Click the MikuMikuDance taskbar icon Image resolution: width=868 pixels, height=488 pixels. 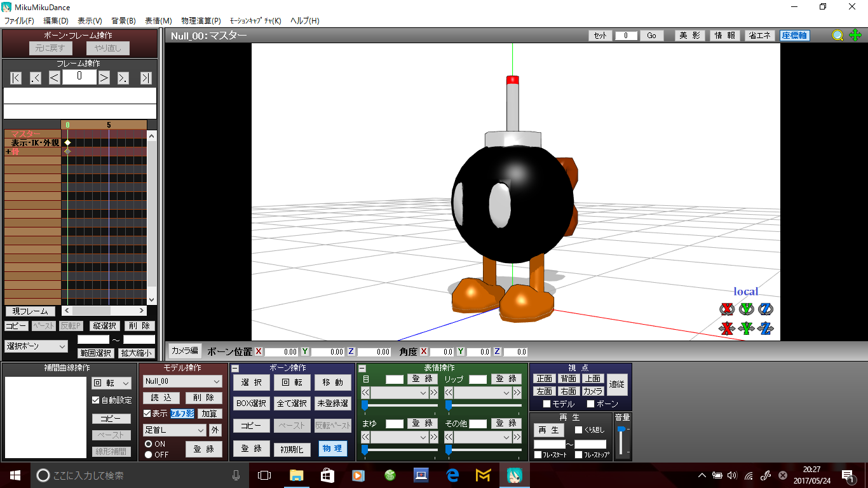514,475
